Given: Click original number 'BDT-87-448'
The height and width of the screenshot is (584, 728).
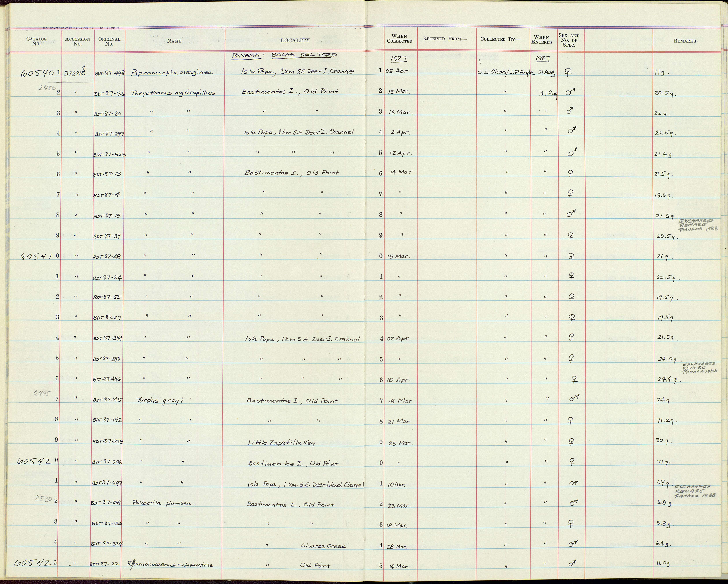Looking at the screenshot, I should tap(110, 73).
